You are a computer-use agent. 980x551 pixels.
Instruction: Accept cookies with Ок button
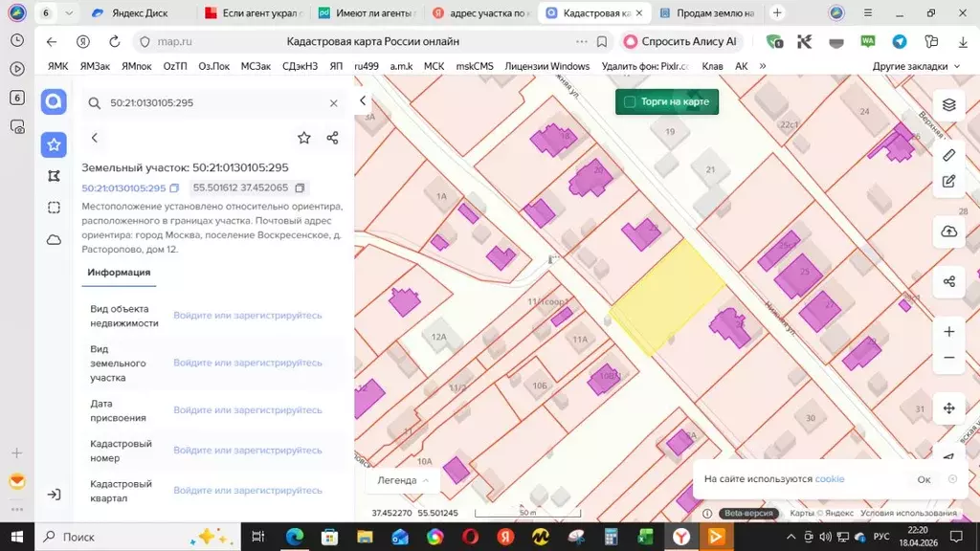(x=924, y=480)
